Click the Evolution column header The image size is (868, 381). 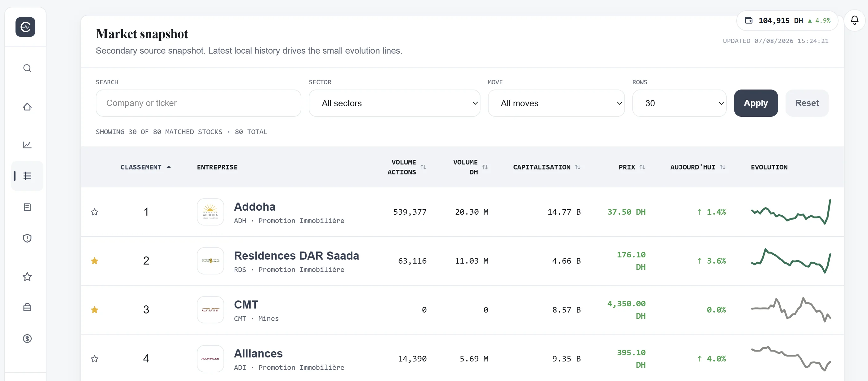tap(769, 167)
